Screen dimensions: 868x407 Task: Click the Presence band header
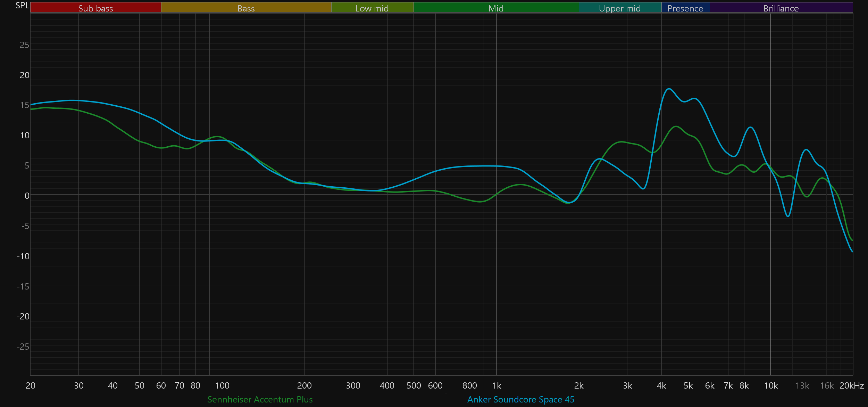[x=685, y=8]
